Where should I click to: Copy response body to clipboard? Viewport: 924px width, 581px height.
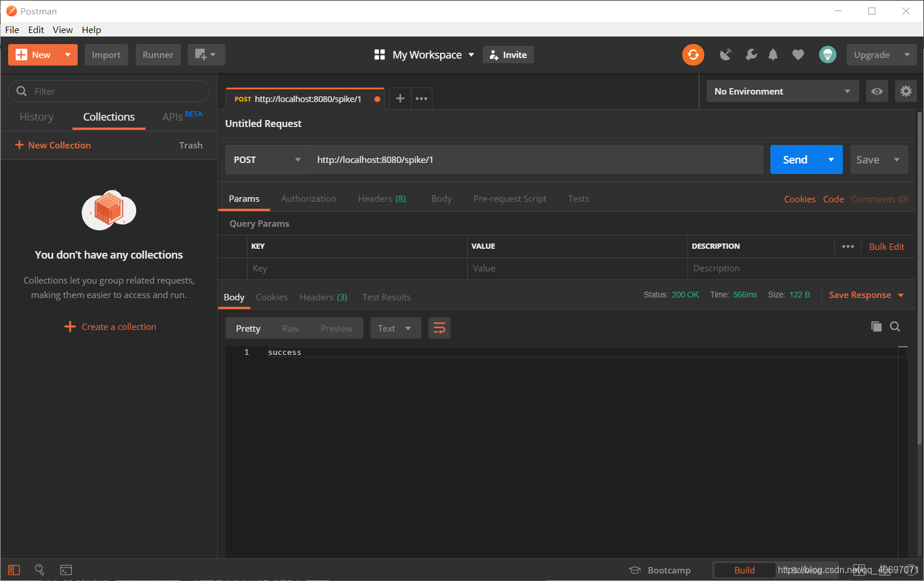point(876,326)
